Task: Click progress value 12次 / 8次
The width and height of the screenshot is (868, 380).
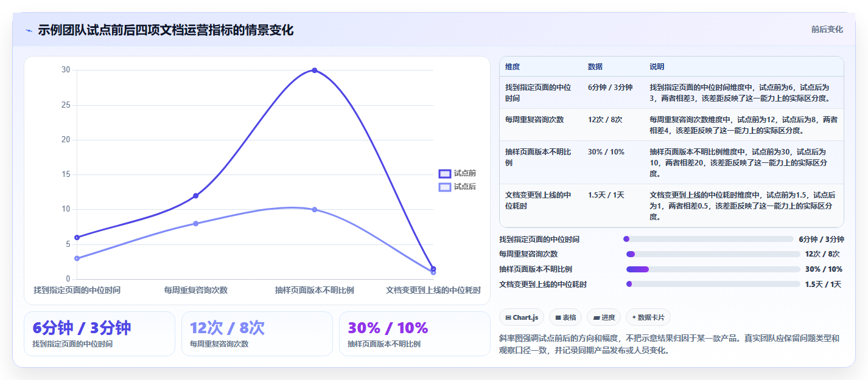Action: [822, 254]
